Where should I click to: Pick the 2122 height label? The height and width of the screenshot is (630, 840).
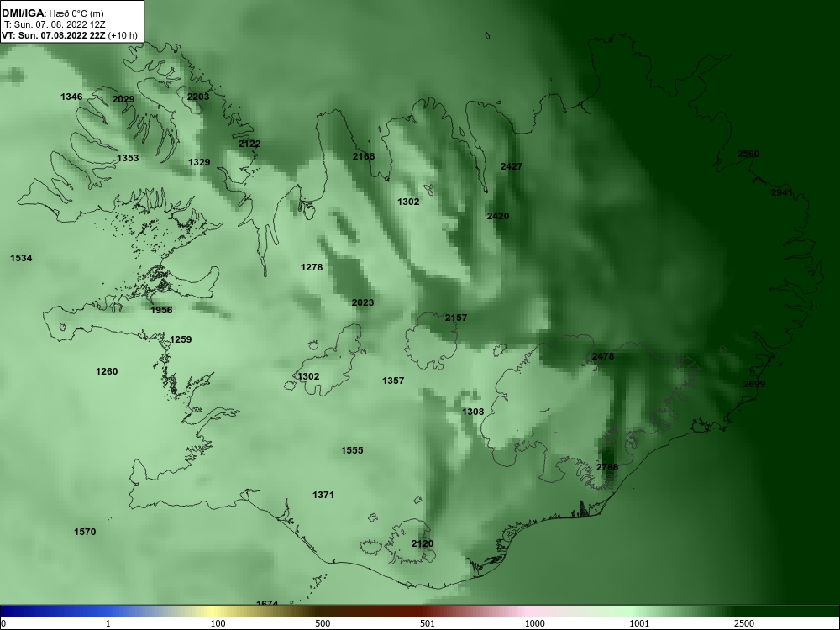point(249,144)
